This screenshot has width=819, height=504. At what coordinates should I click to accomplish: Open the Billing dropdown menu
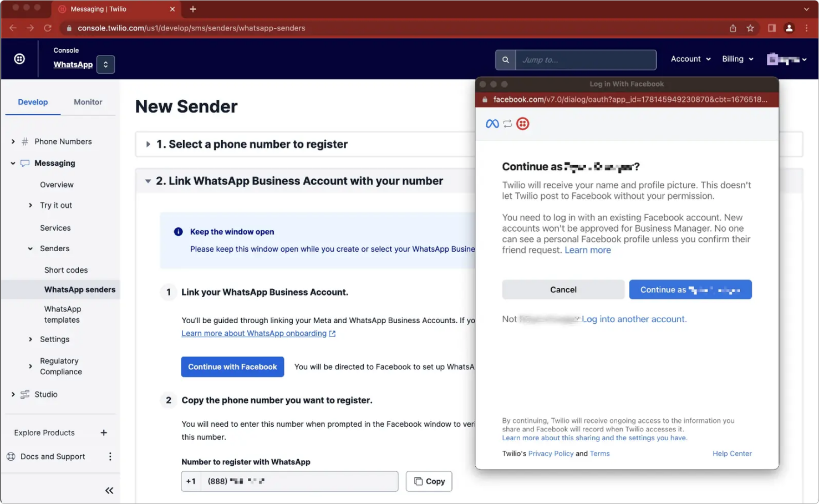[x=737, y=59]
